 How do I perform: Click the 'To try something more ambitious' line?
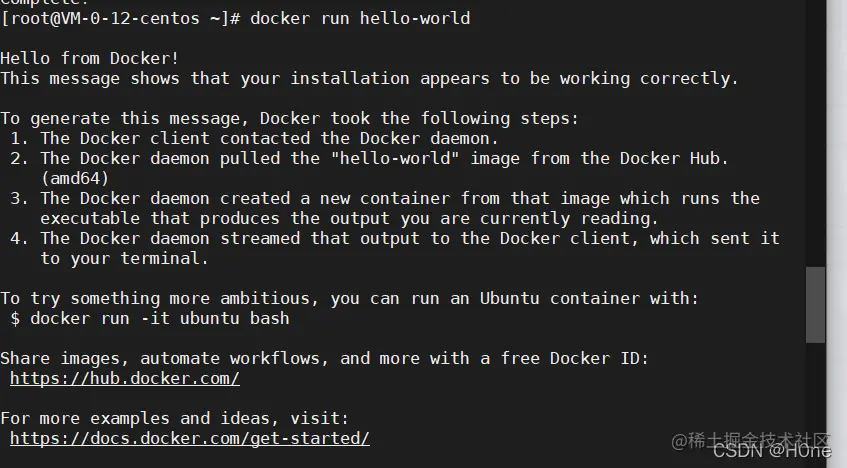(350, 298)
